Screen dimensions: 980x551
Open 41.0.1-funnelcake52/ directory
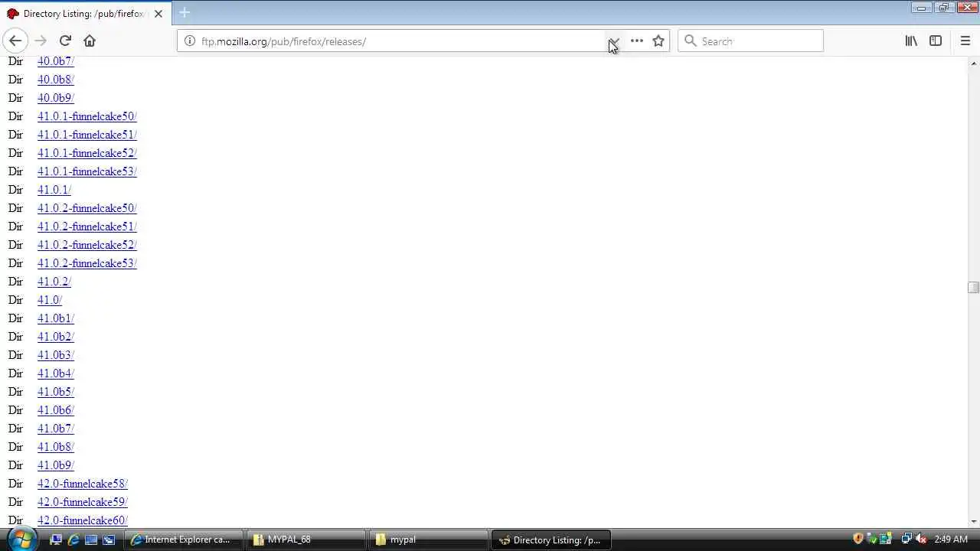click(87, 153)
